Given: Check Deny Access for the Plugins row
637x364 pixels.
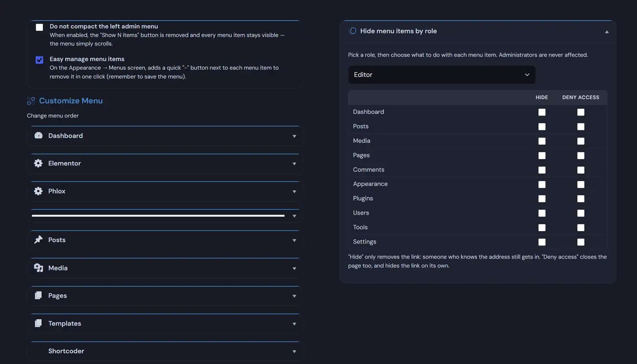Looking at the screenshot, I should [x=581, y=199].
